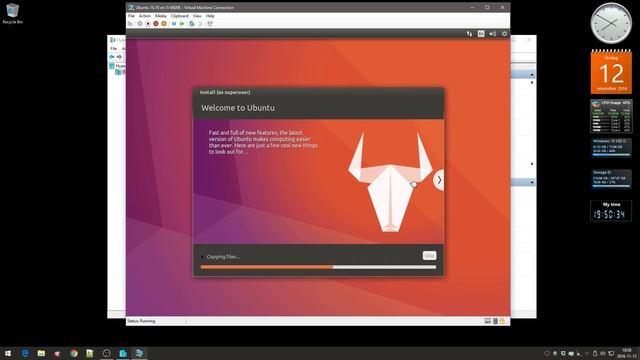
Task: Click the calendar gadget showing 12
Action: [611, 71]
